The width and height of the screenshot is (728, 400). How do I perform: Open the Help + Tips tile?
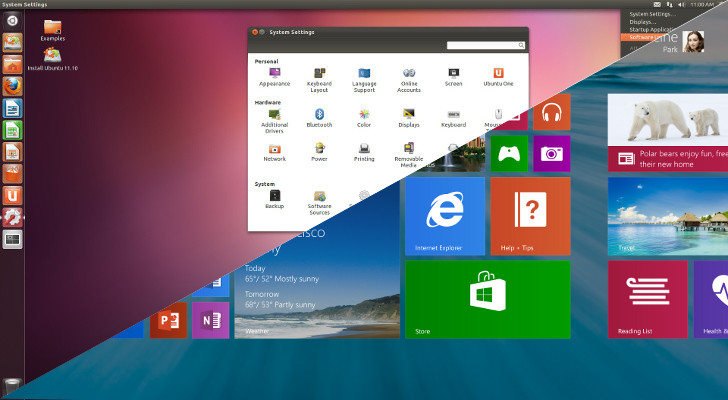tap(529, 216)
